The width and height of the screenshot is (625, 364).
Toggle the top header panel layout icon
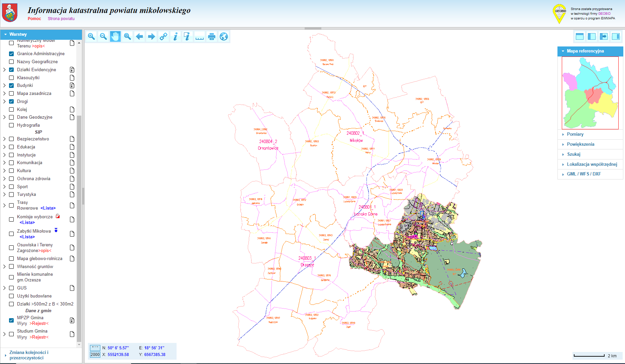(580, 36)
